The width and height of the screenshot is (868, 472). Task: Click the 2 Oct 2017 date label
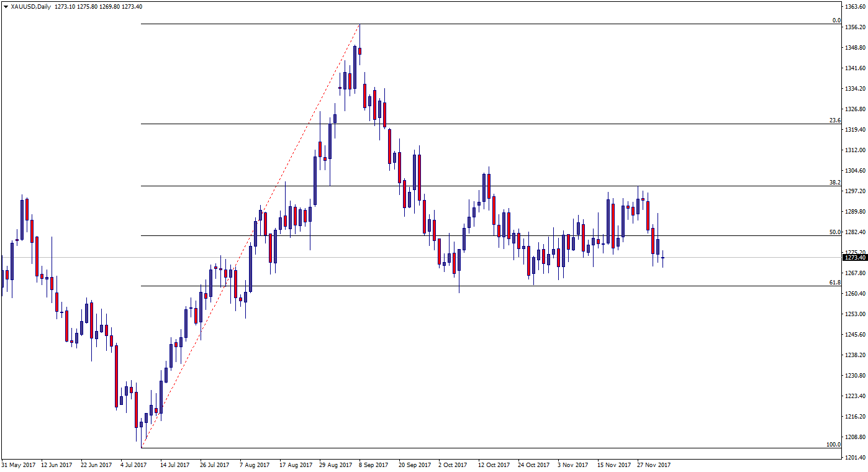click(453, 465)
